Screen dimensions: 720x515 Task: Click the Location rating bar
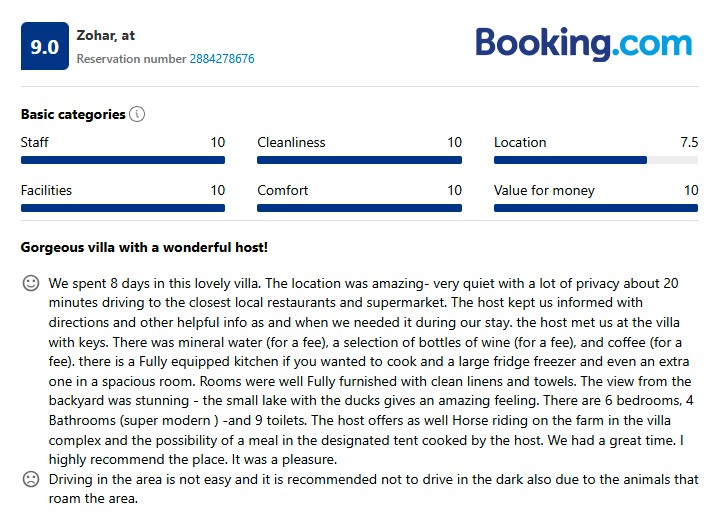coord(595,160)
